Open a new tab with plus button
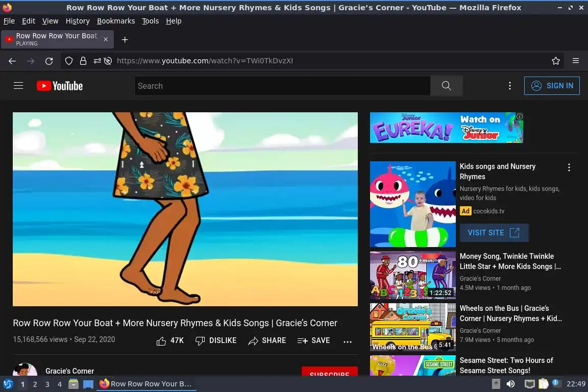Viewport: 588px width, 392px height. (125, 40)
